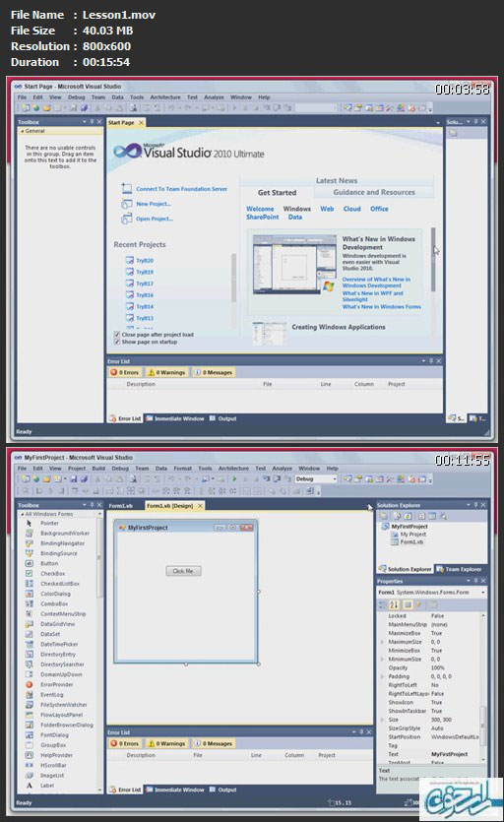Choose the DateTimePicker control icon
504x822 pixels.
(x=29, y=644)
